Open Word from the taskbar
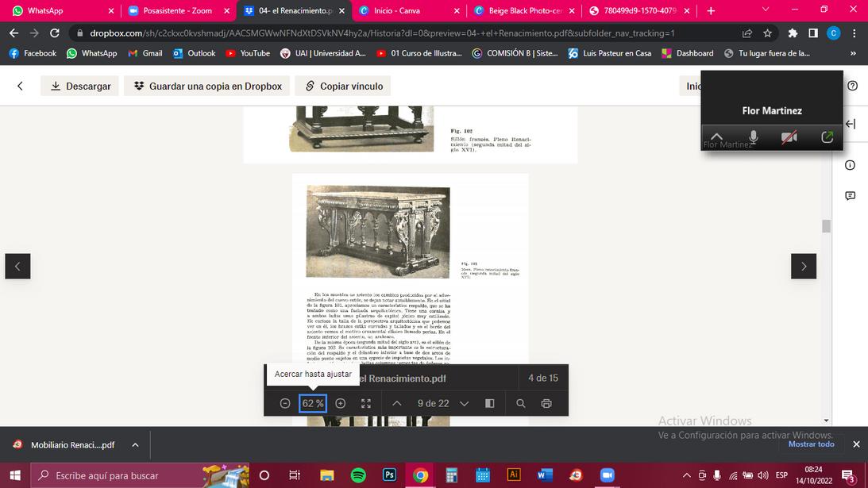Viewport: 868px width, 488px height. click(x=545, y=475)
